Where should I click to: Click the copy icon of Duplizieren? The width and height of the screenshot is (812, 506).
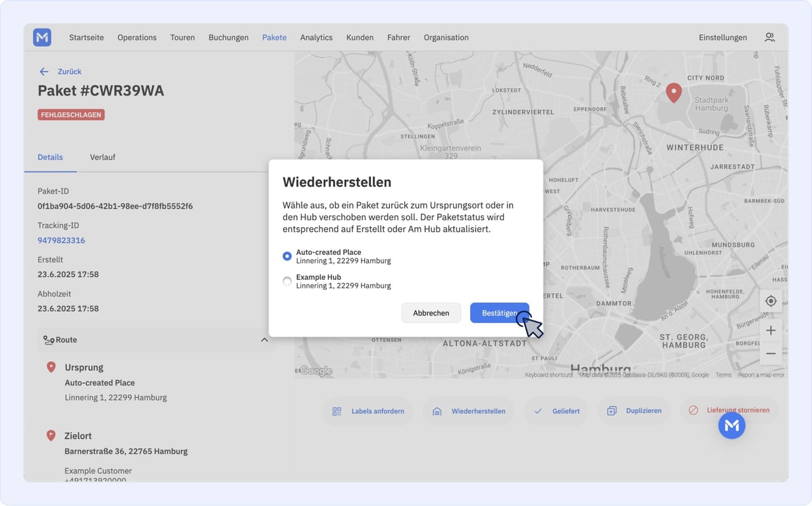[612, 411]
